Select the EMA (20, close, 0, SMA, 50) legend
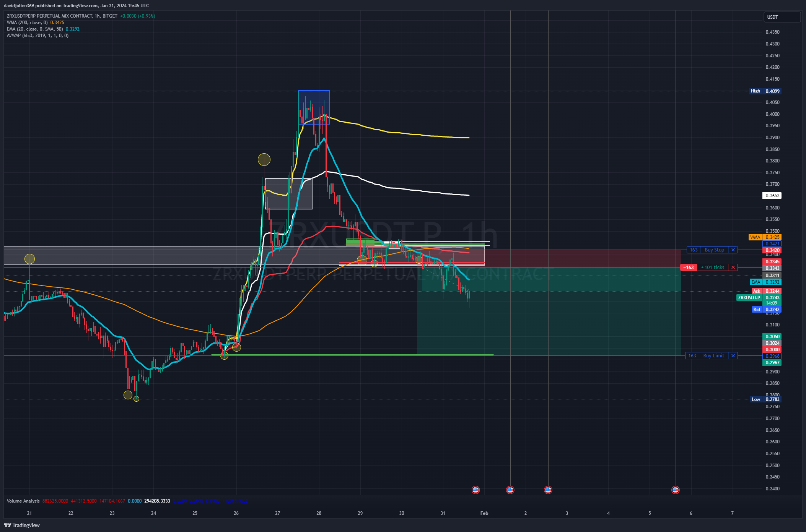This screenshot has width=806, height=532. (35, 29)
